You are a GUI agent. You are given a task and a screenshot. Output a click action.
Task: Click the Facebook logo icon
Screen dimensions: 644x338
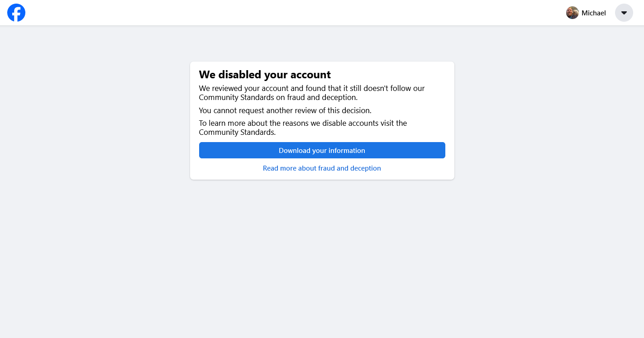pos(16,13)
